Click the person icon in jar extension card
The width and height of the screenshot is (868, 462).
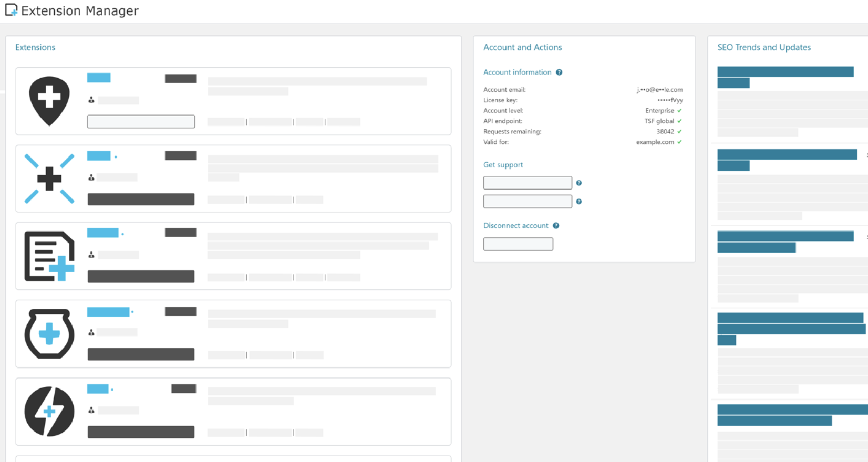(91, 332)
